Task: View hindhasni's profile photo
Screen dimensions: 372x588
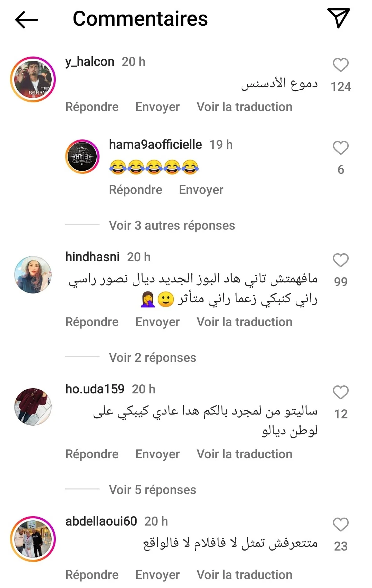Action: click(x=33, y=275)
